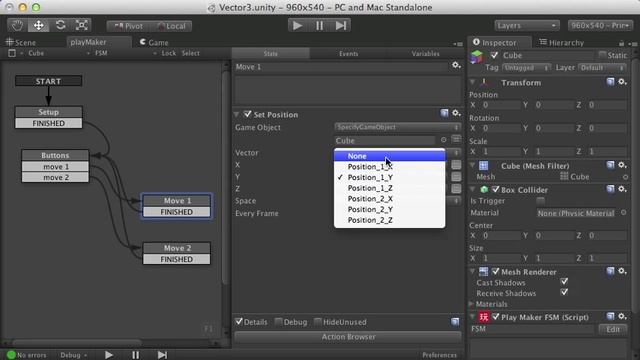Open the Mesh Renderer settings gear
640x360 pixels.
tap(622, 271)
